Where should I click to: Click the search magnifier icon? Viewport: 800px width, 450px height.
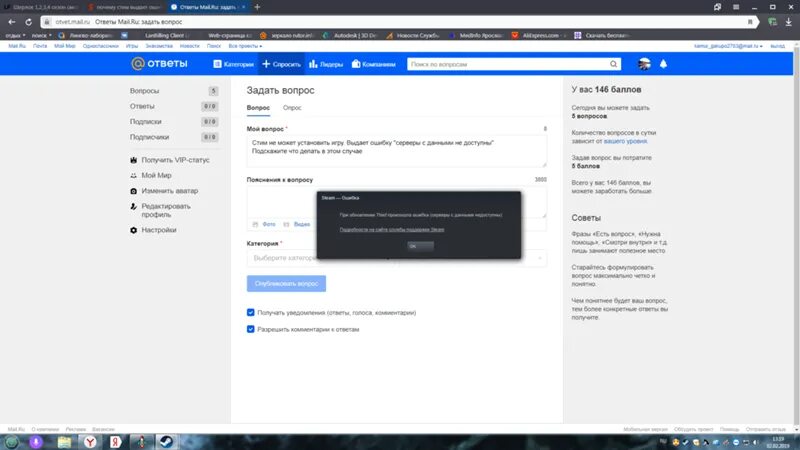point(613,64)
